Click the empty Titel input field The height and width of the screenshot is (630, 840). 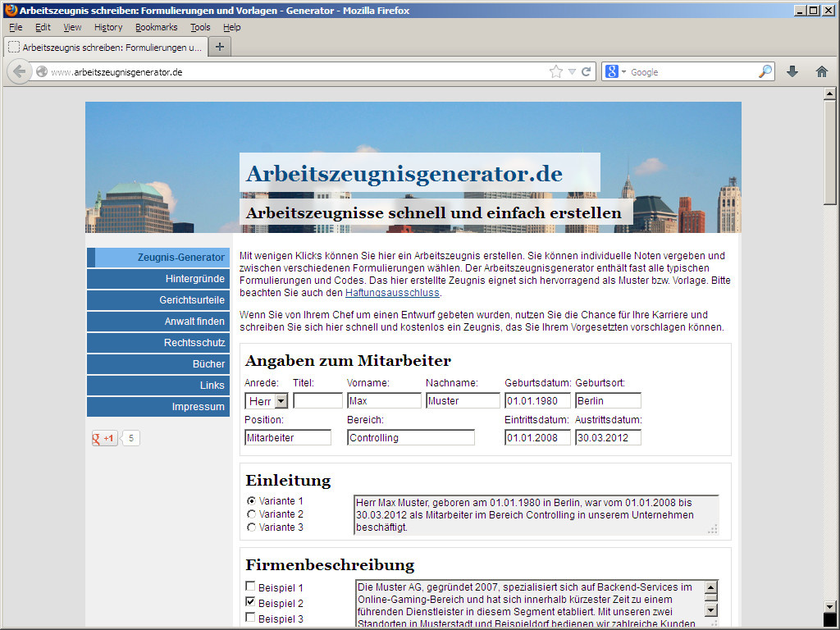point(317,400)
